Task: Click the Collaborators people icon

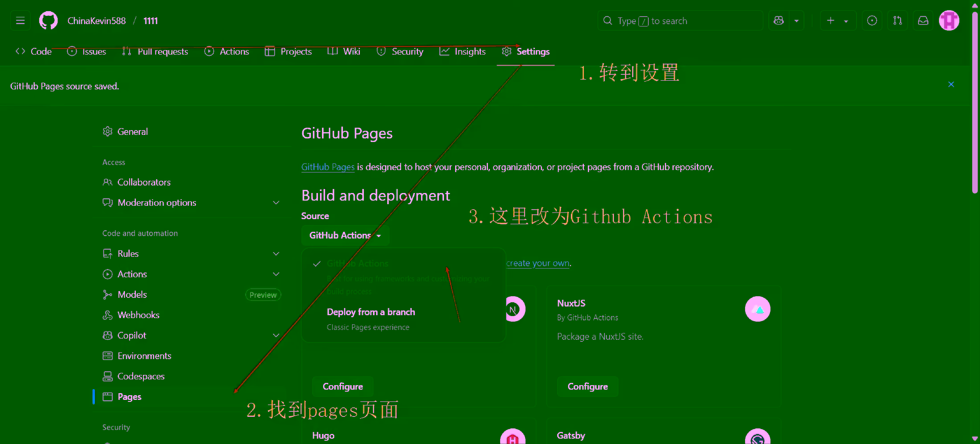Action: (x=108, y=182)
